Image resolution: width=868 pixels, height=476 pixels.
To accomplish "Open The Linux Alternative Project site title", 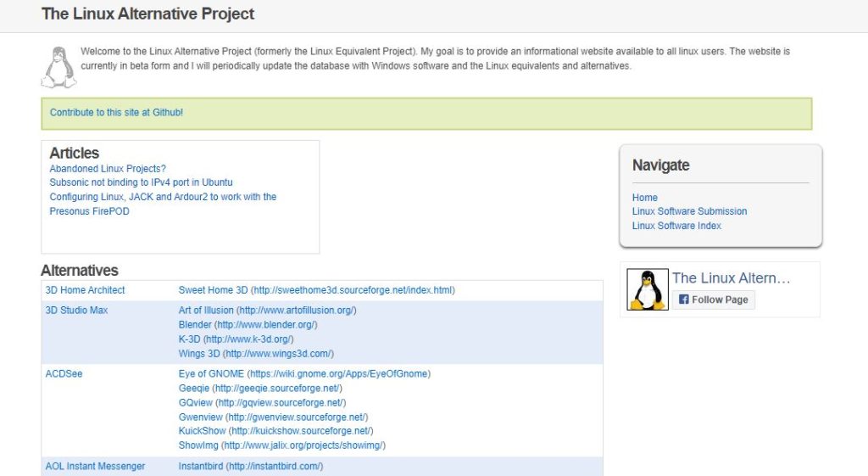I will pyautogui.click(x=147, y=14).
